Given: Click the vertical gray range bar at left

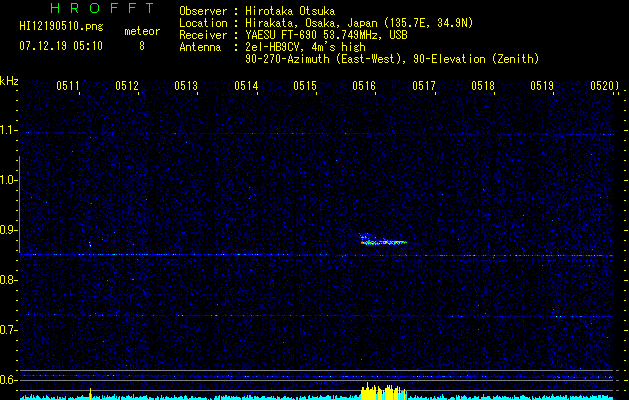Looking at the screenshot, I should [19, 204].
